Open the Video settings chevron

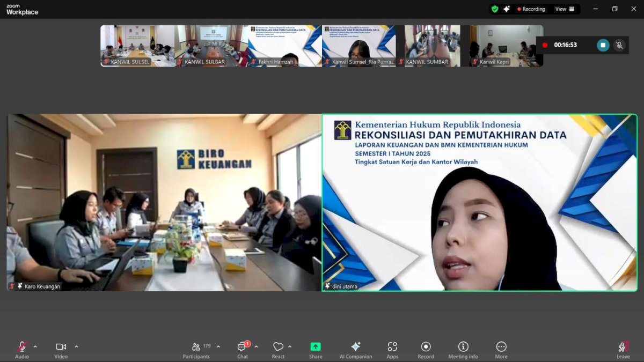[x=76, y=346]
